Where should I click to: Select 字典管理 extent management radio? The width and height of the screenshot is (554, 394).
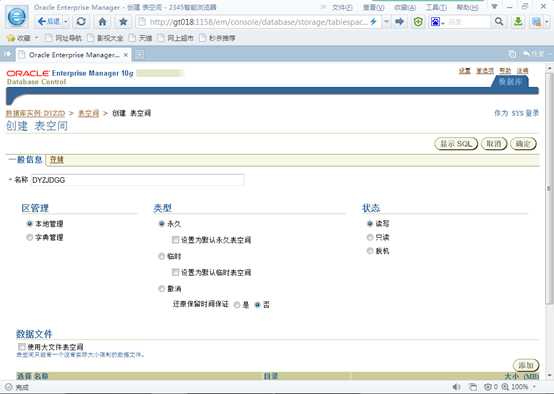(30, 237)
